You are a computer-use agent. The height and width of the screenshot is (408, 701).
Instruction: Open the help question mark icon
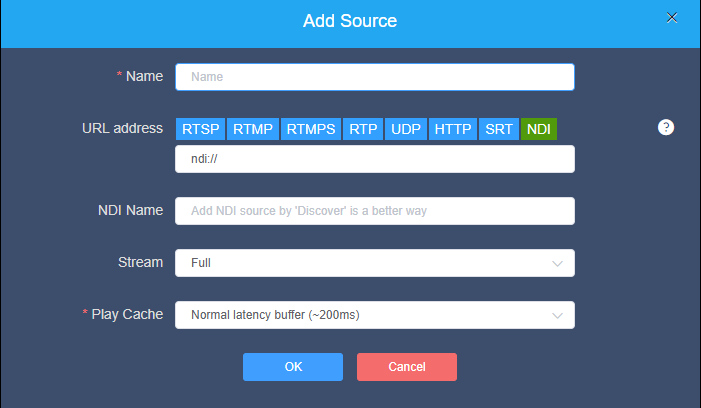(666, 127)
